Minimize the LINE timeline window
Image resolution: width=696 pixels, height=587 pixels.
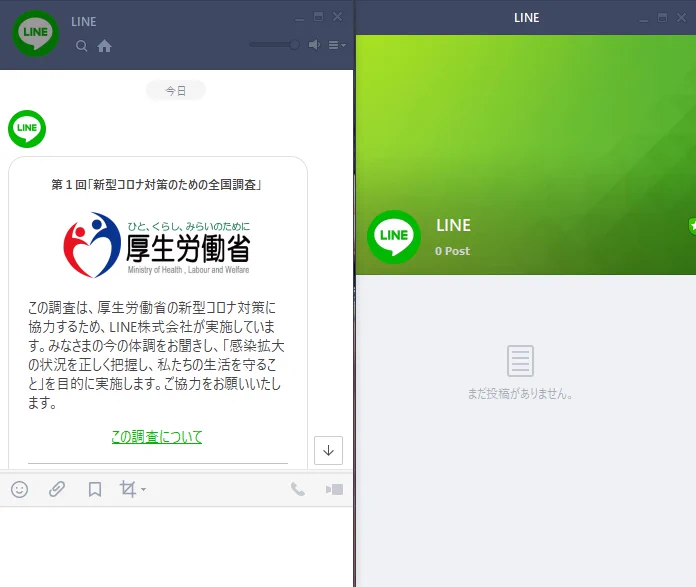point(644,19)
